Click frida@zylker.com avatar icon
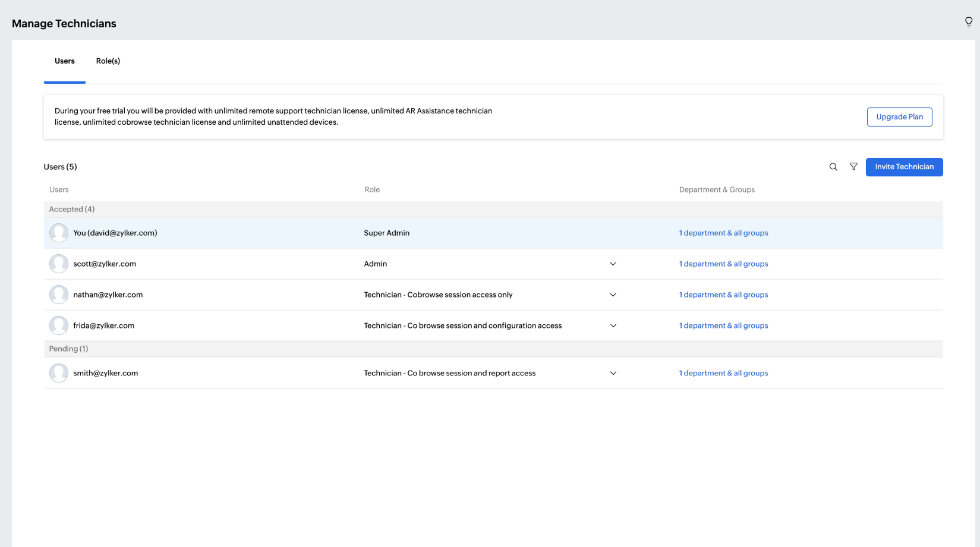This screenshot has width=980, height=547. coord(59,325)
